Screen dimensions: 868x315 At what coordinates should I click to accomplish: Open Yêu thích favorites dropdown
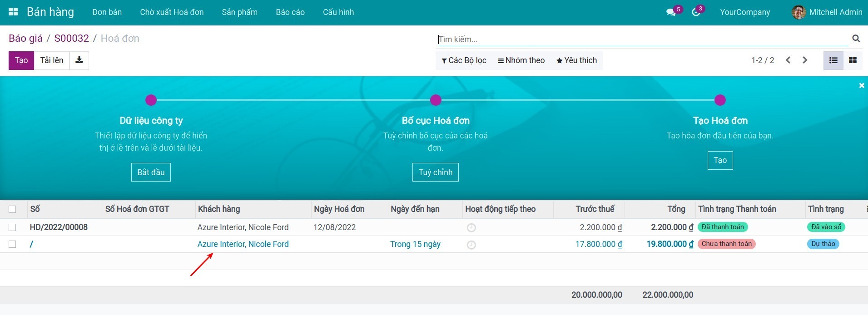[x=576, y=60]
